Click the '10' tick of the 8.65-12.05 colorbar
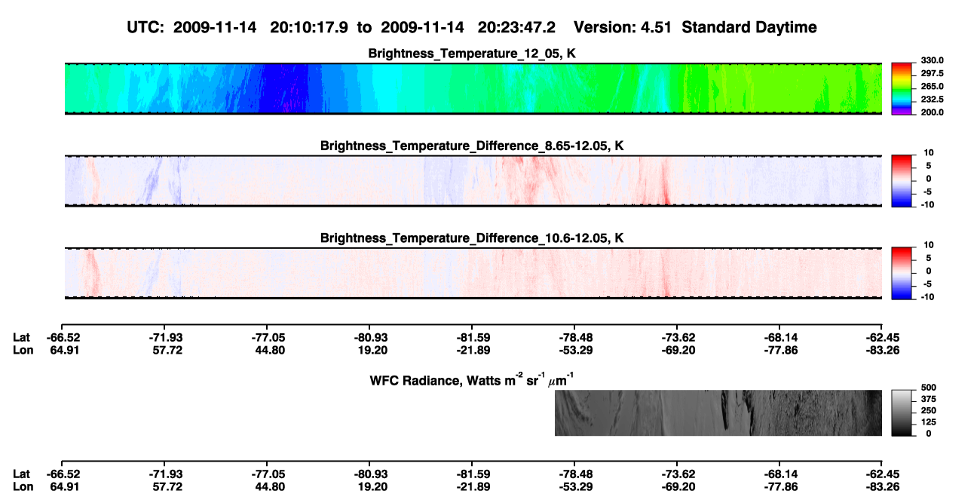This screenshot has height=503, width=980. click(929, 153)
